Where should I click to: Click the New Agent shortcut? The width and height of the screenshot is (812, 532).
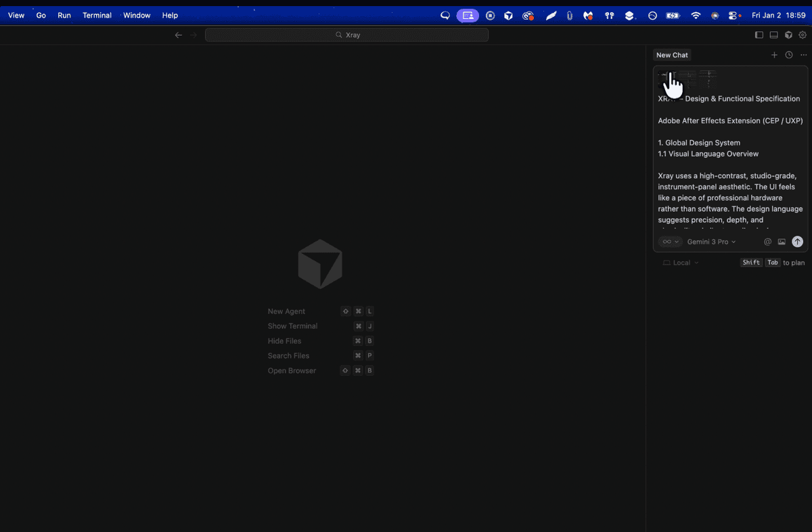point(286,311)
